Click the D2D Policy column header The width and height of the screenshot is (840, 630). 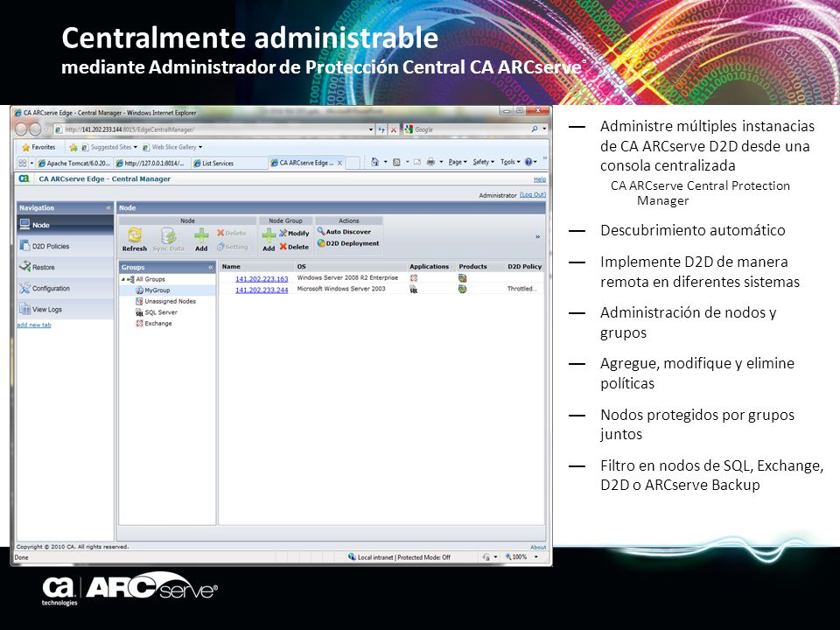524,266
